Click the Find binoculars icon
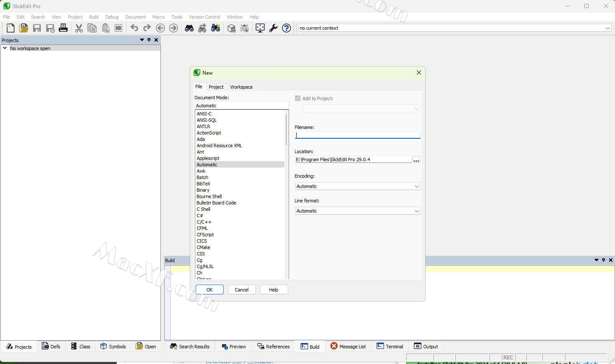Viewport: 615px width, 364px height. (189, 28)
